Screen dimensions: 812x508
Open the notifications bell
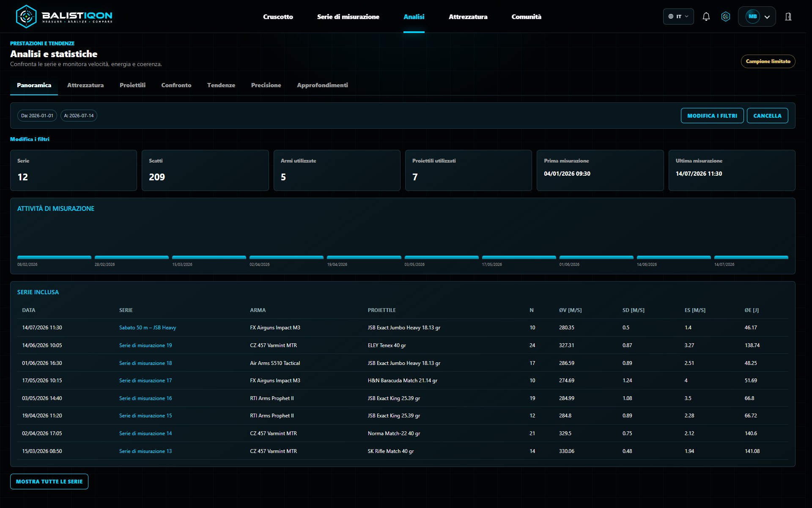click(706, 17)
